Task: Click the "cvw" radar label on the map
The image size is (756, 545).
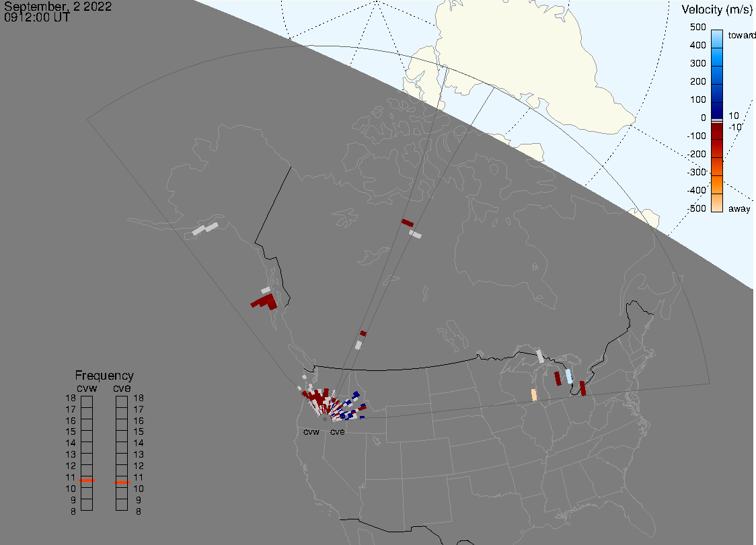Action: click(311, 431)
